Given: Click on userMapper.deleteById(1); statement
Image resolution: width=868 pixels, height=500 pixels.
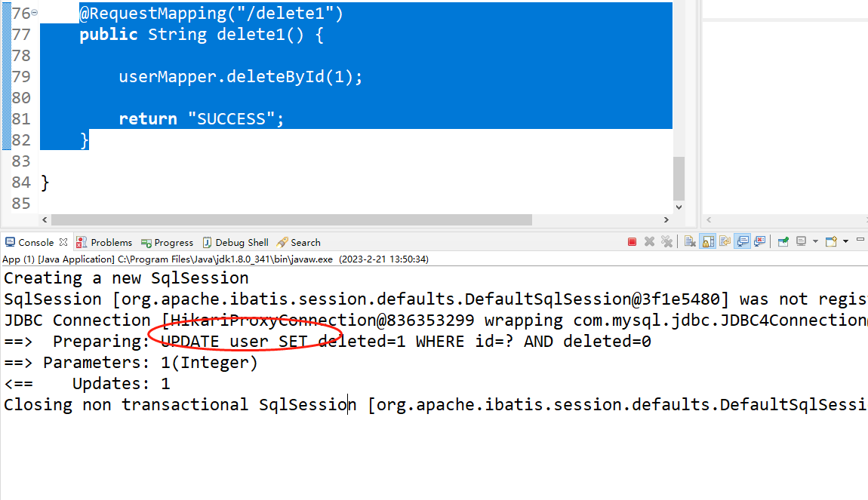Looking at the screenshot, I should (x=241, y=76).
